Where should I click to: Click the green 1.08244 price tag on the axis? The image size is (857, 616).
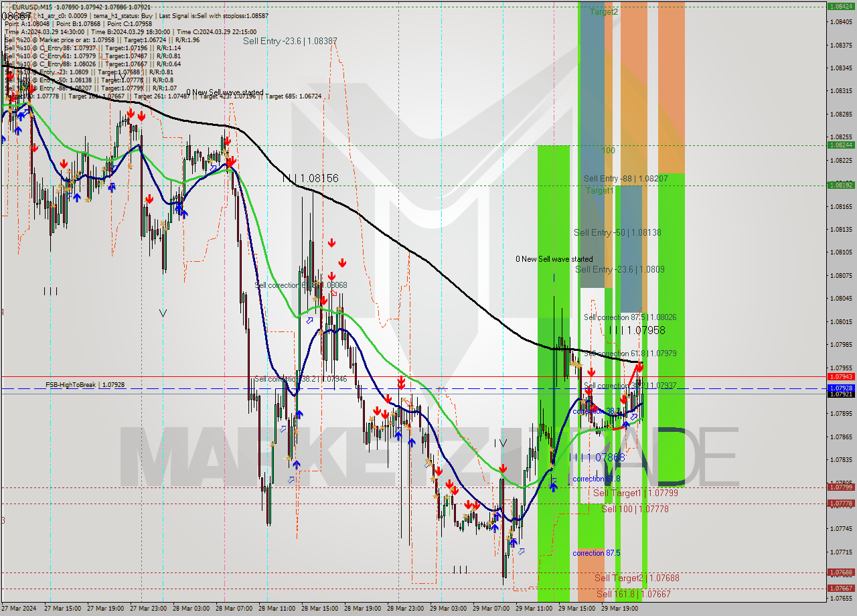840,145
